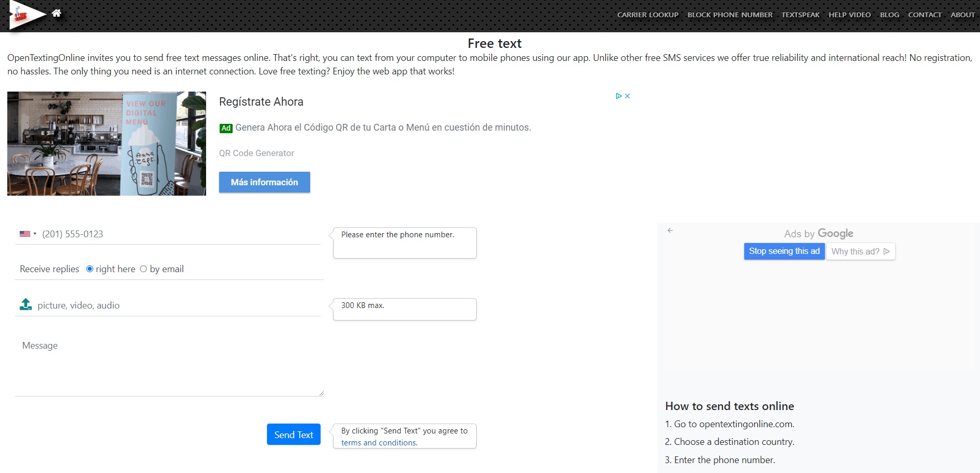Click the Más información ad button
Screen dimensions: 980x473
click(264, 182)
